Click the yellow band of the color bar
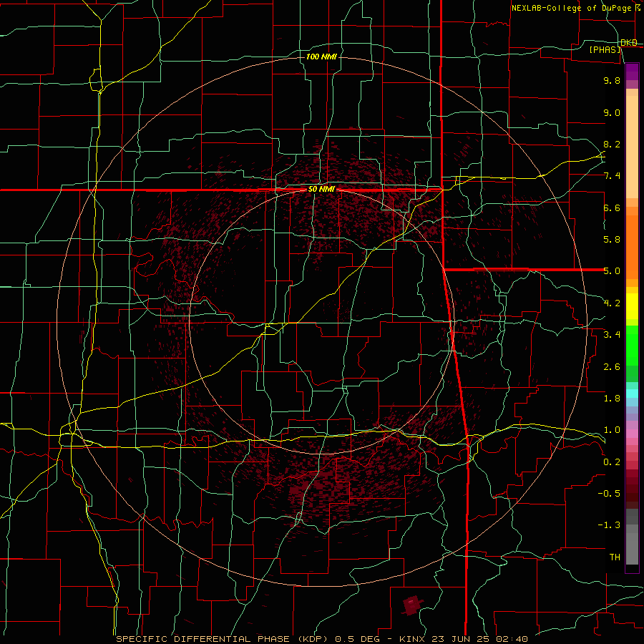Viewport: 644px width, 644px height. [x=632, y=306]
